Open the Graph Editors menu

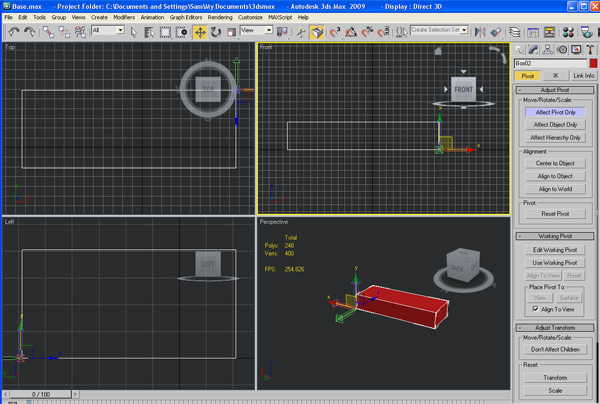pyautogui.click(x=186, y=18)
